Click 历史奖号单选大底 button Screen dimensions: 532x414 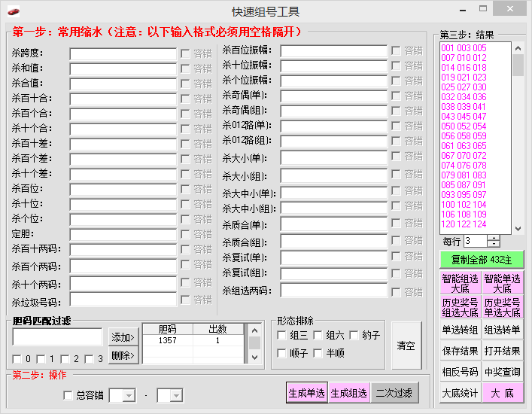(x=503, y=307)
